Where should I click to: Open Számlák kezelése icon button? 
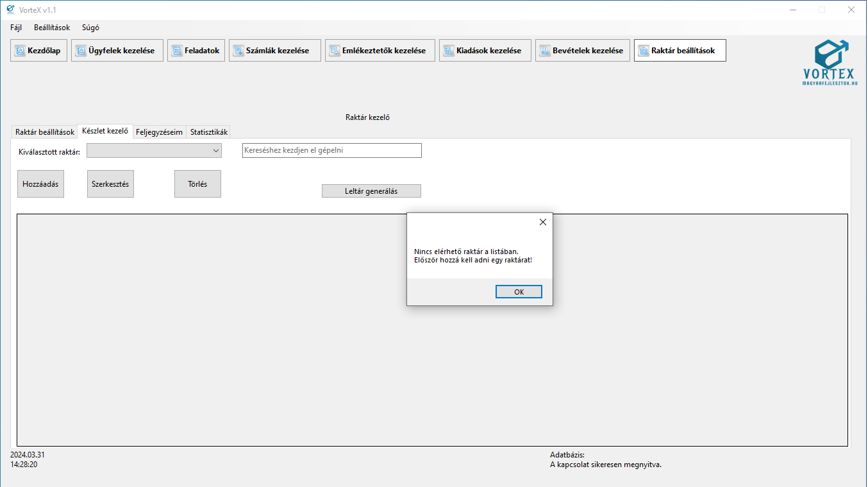[238, 51]
